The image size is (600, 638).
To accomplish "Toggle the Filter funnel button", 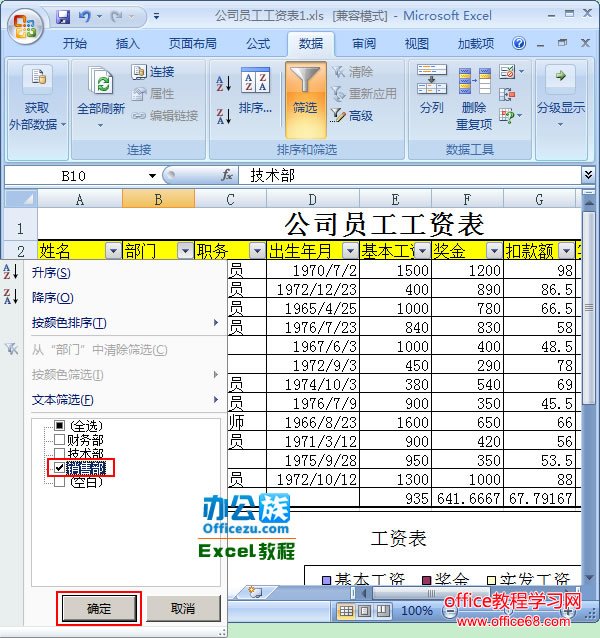I will (x=305, y=100).
